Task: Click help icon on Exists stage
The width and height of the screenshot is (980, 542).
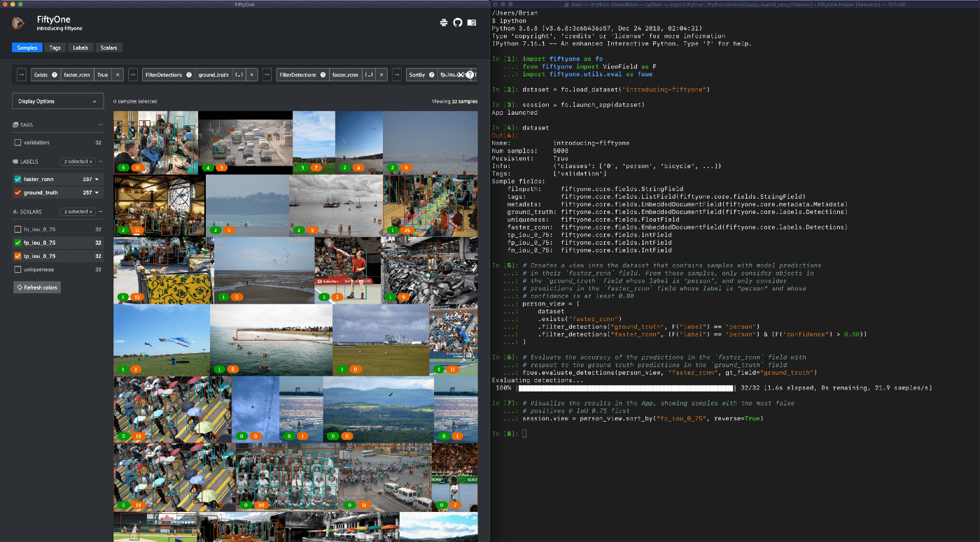Action: 55,75
